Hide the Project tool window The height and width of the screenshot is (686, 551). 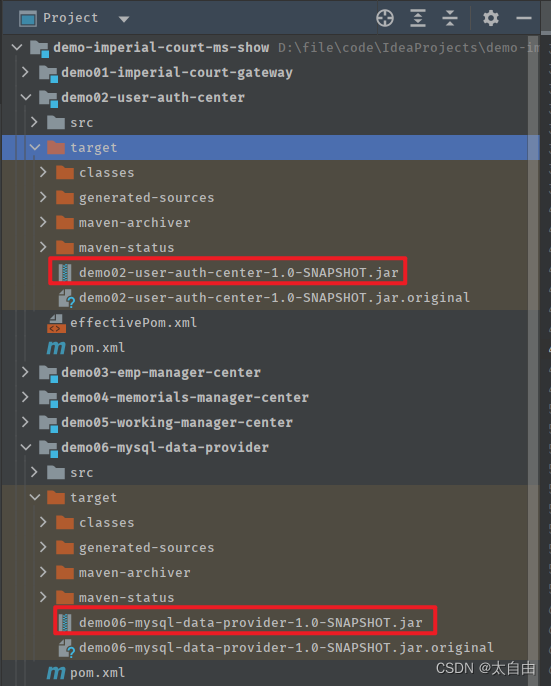523,18
